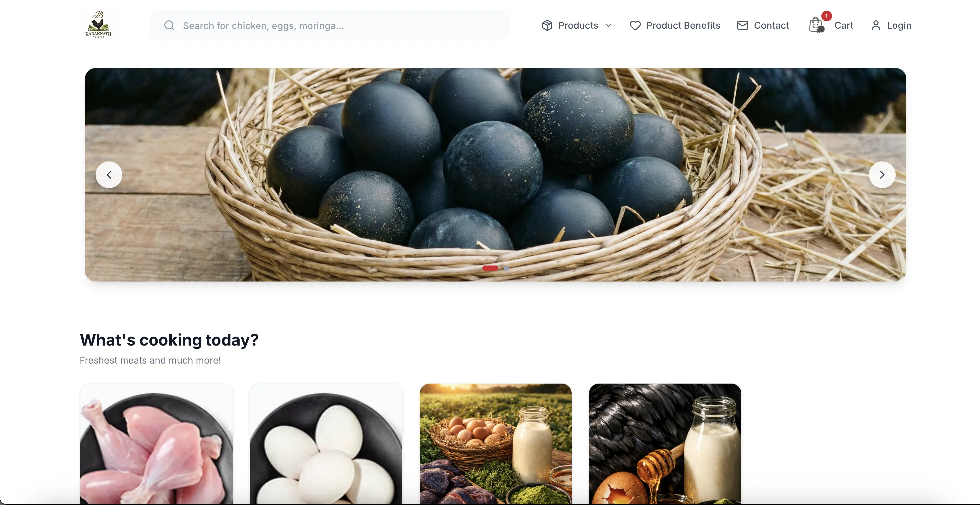Click the magnifier search icon

pos(169,25)
